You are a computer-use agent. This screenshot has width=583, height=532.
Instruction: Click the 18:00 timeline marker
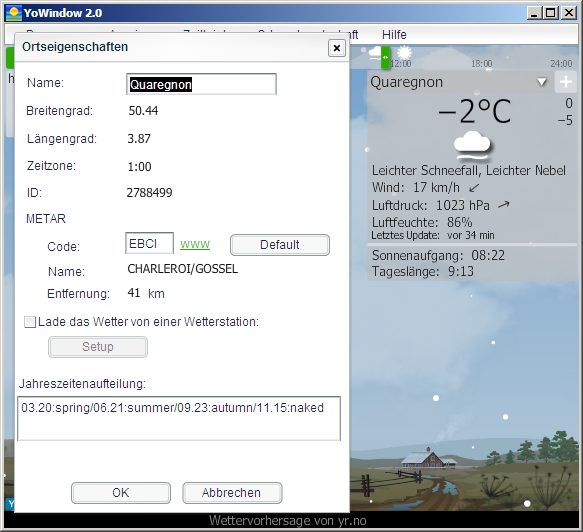click(481, 64)
